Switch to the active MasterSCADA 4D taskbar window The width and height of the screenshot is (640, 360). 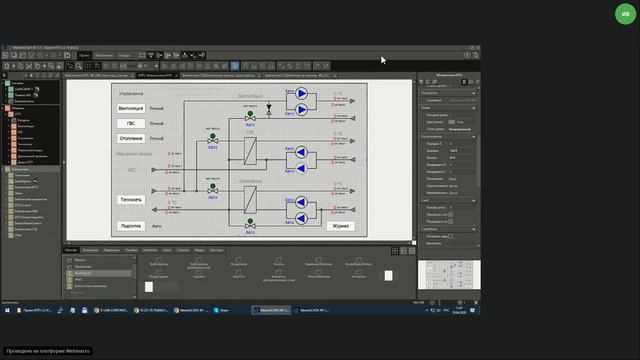271,310
